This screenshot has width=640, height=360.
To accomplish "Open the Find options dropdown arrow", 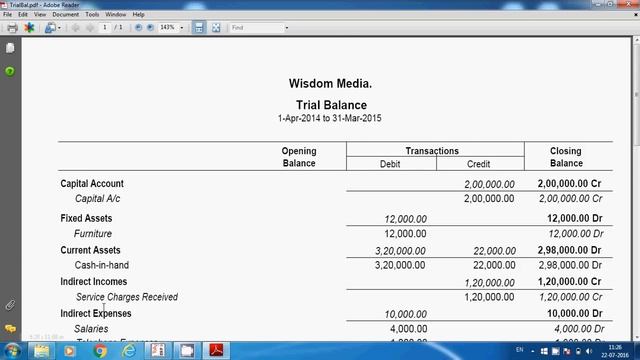I will point(287,28).
